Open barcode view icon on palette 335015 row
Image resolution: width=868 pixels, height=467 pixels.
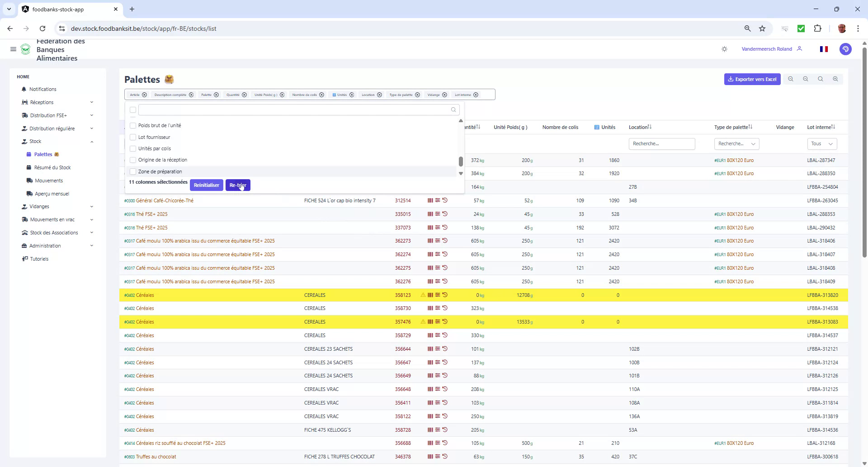pos(429,214)
